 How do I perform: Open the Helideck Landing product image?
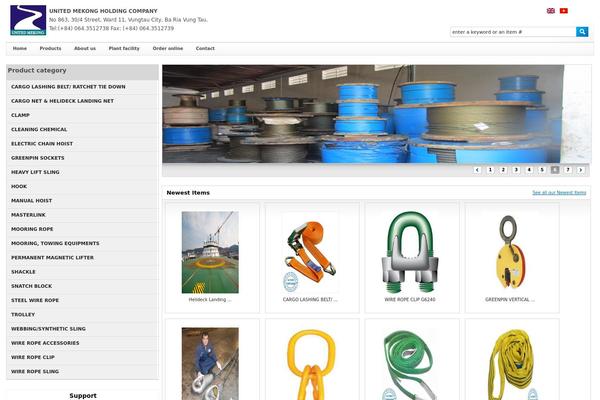[x=210, y=252]
